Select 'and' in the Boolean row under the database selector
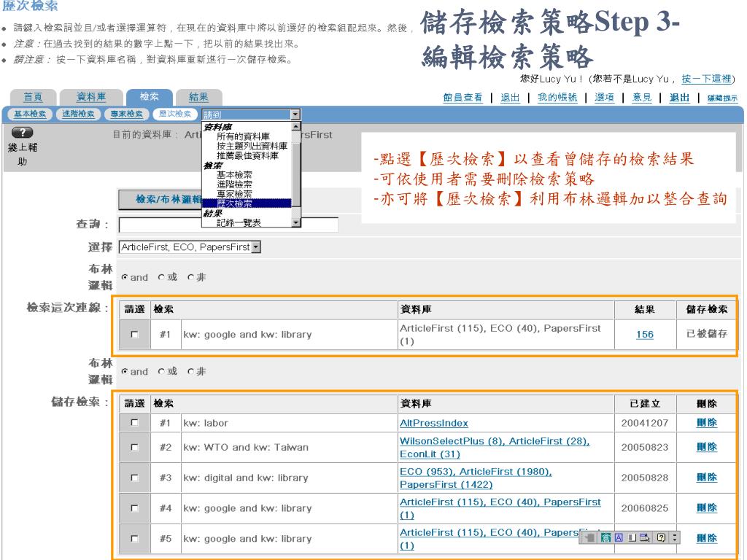This screenshot has height=560, width=747. click(x=124, y=277)
